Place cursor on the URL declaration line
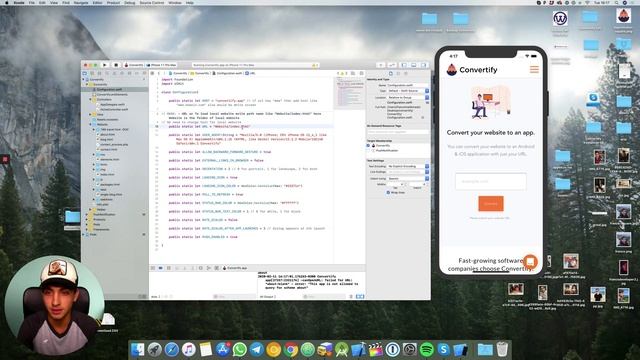This screenshot has width=640, height=360. coord(210,127)
